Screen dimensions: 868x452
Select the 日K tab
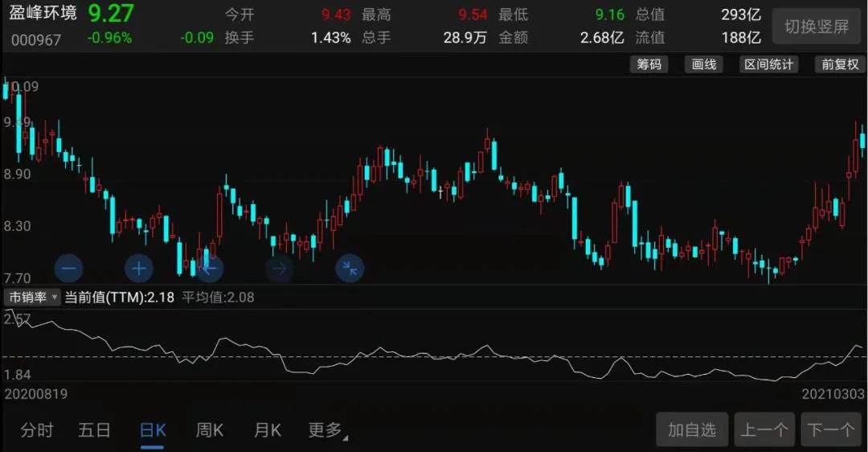(152, 430)
